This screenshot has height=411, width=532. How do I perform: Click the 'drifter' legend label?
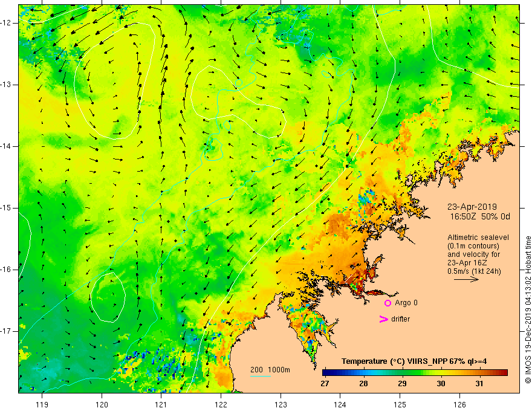tap(400, 319)
